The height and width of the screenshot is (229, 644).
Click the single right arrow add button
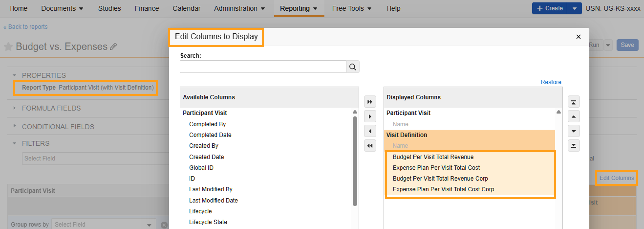[x=370, y=116]
